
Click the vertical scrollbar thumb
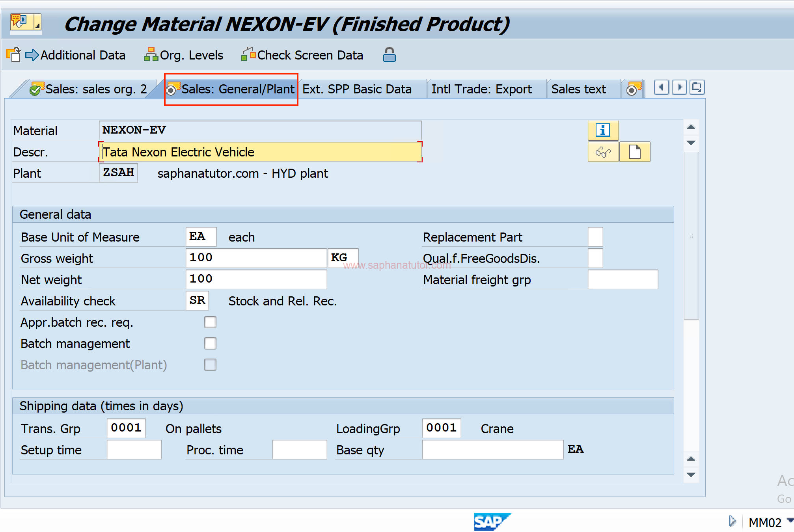[691, 236]
